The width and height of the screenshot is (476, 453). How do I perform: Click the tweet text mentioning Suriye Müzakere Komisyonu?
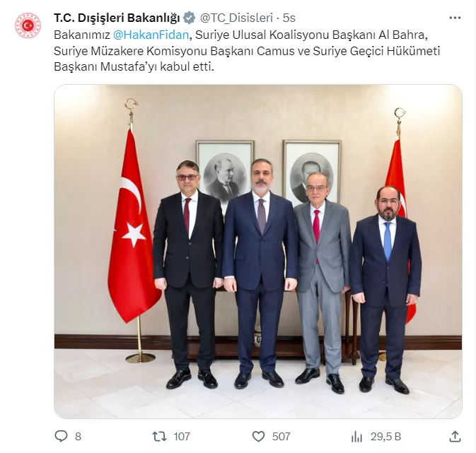[x=247, y=51]
